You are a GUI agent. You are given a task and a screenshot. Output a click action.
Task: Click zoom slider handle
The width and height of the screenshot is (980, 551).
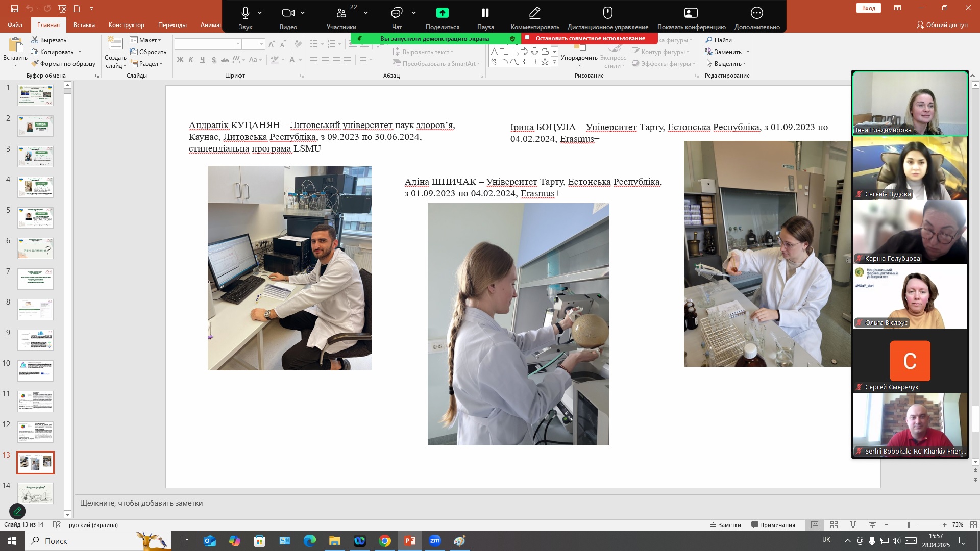pyautogui.click(x=909, y=525)
